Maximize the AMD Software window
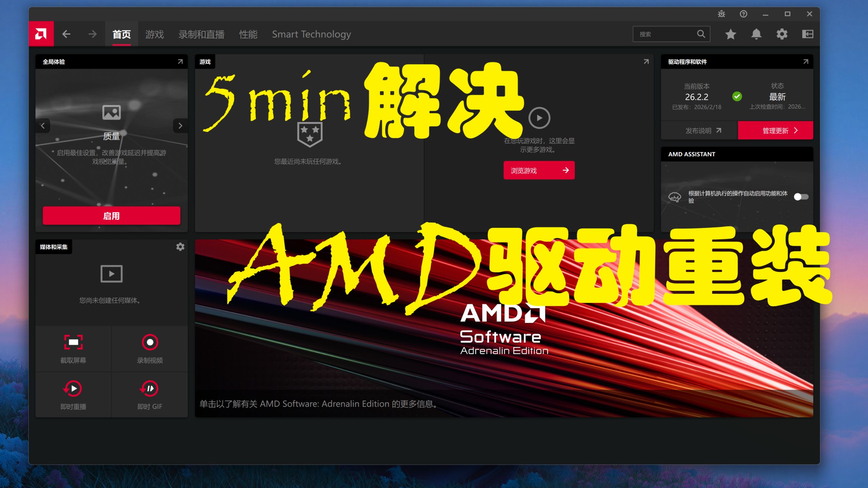This screenshot has height=488, width=868. tap(787, 14)
